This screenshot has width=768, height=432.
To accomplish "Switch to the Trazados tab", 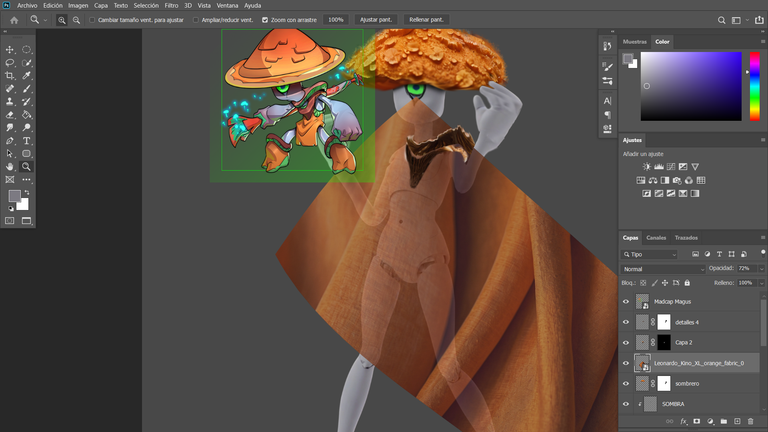I will tap(686, 238).
